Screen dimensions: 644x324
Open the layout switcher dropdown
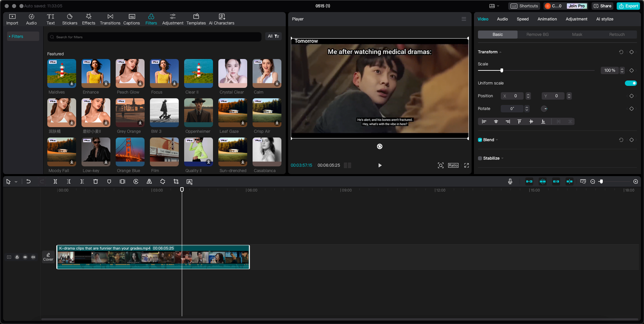tap(494, 6)
